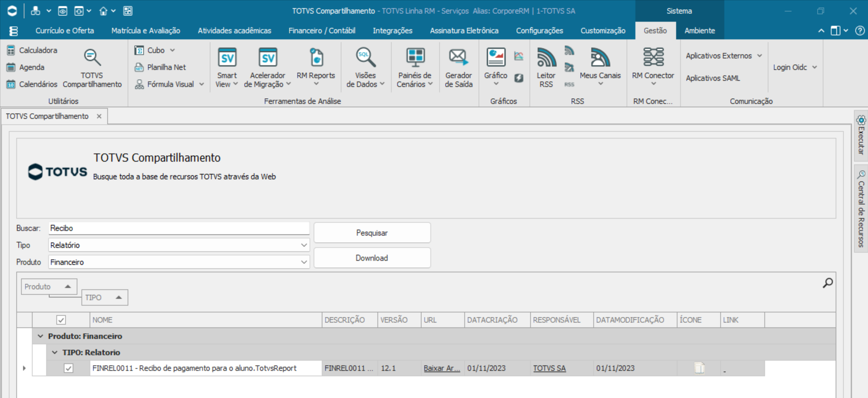Launch Acelerador de Migração
The image size is (868, 398).
click(267, 68)
